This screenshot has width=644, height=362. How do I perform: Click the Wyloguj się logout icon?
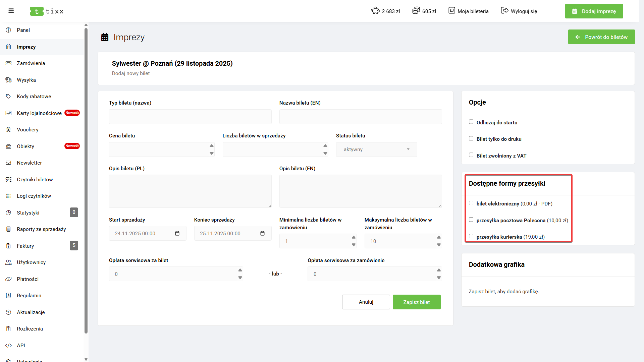[x=504, y=11]
